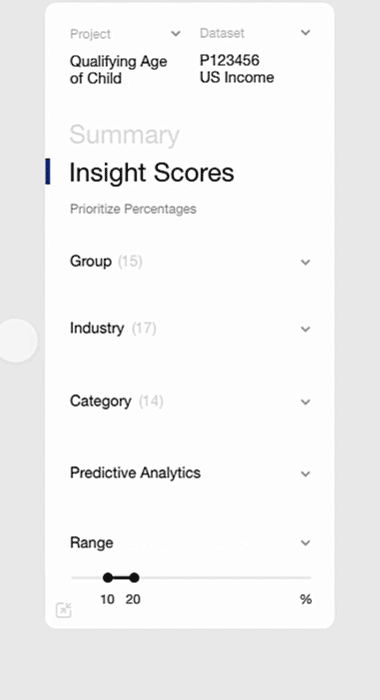
Task: Expand the Group section chevron
Action: pos(305,262)
